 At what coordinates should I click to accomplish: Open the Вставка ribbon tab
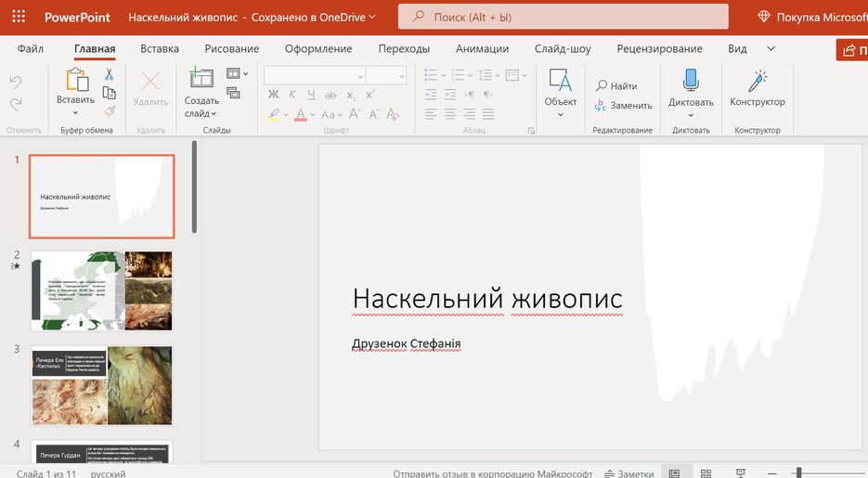click(x=160, y=48)
